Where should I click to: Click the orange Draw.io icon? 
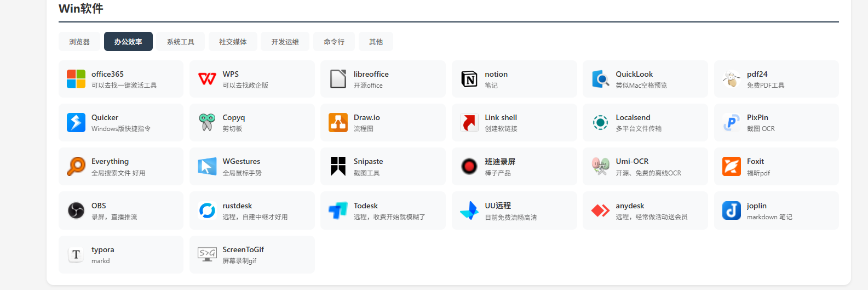[338, 122]
